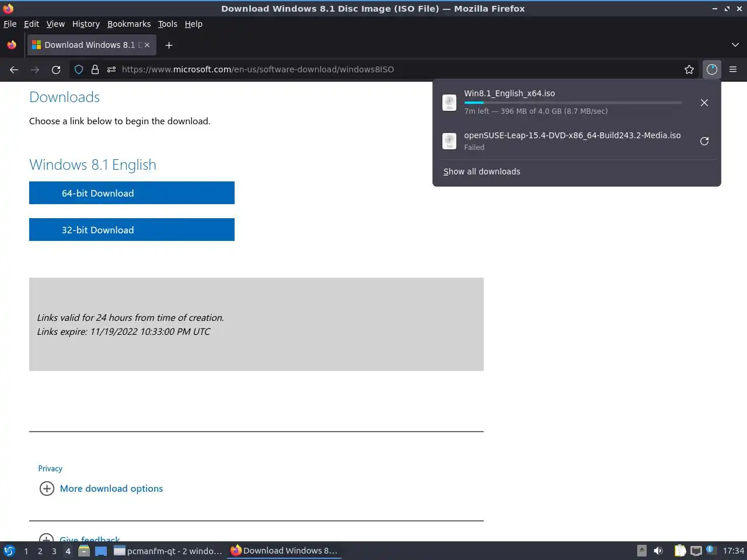Image resolution: width=747 pixels, height=560 pixels.
Task: Open the File menu
Action: click(10, 24)
